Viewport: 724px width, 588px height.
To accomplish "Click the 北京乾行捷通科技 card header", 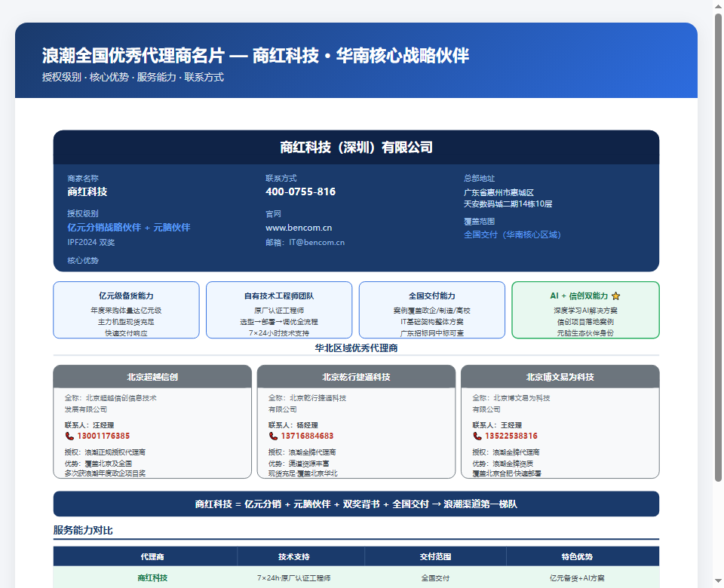I will (356, 377).
